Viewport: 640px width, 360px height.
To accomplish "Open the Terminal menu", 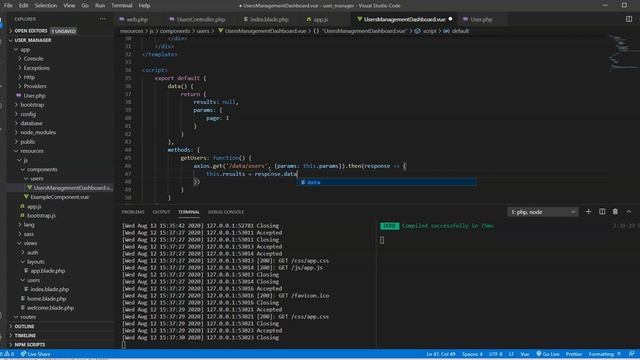I will [122, 5].
